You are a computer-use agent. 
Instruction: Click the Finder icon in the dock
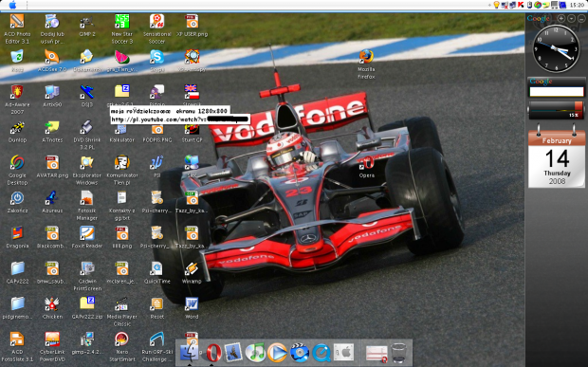(x=189, y=353)
